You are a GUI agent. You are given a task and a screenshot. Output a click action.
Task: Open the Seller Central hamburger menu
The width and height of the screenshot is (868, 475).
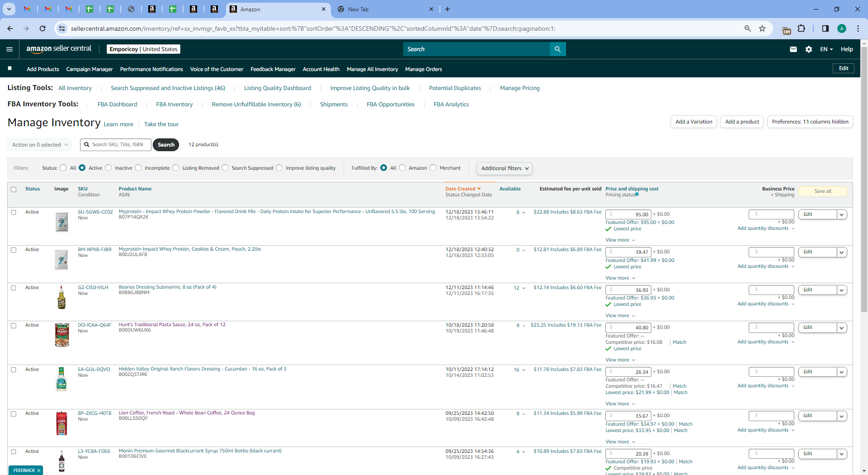coord(9,49)
